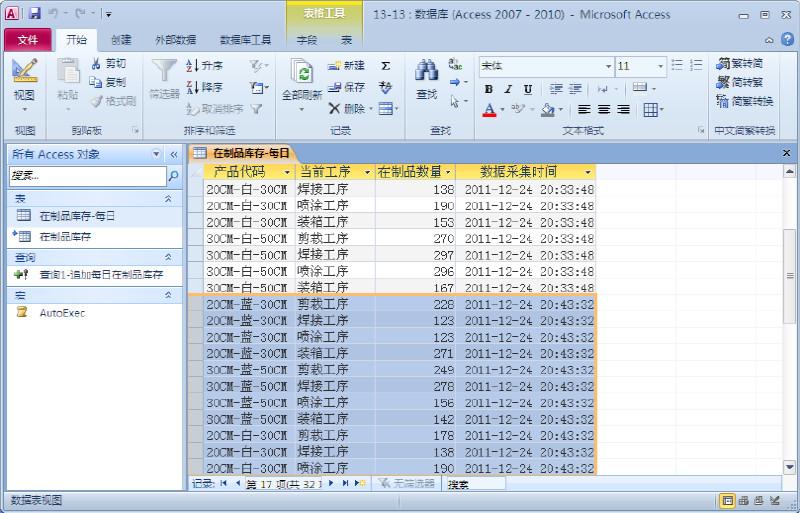Click the vertical scrollbar down arrow
Screen dimensions: 800x513
789,467
